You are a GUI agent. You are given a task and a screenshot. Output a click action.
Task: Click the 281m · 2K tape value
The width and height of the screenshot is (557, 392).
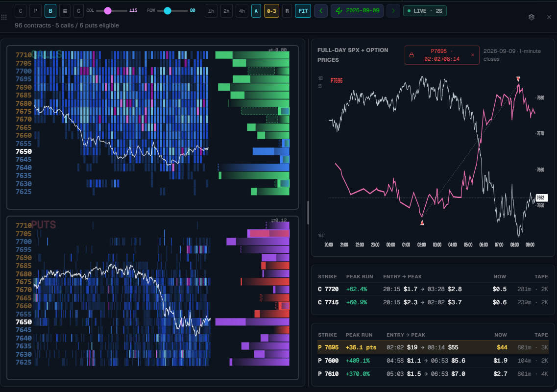pos(533,289)
